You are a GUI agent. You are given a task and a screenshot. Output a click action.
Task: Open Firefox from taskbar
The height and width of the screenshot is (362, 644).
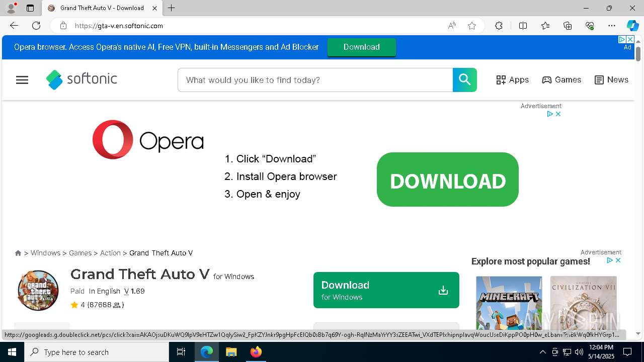[256, 352]
